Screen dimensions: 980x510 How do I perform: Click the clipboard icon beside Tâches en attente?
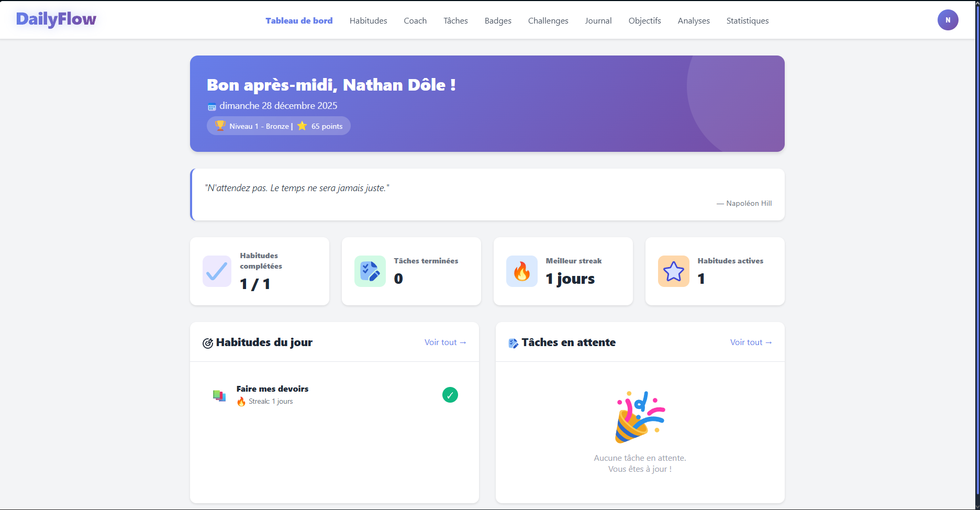pos(513,343)
